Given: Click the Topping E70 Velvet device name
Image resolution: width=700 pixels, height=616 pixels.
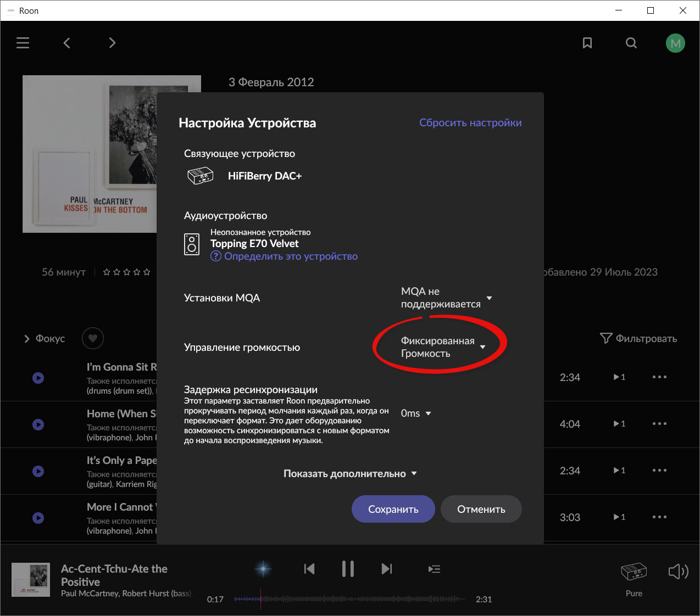Looking at the screenshot, I should (x=254, y=244).
